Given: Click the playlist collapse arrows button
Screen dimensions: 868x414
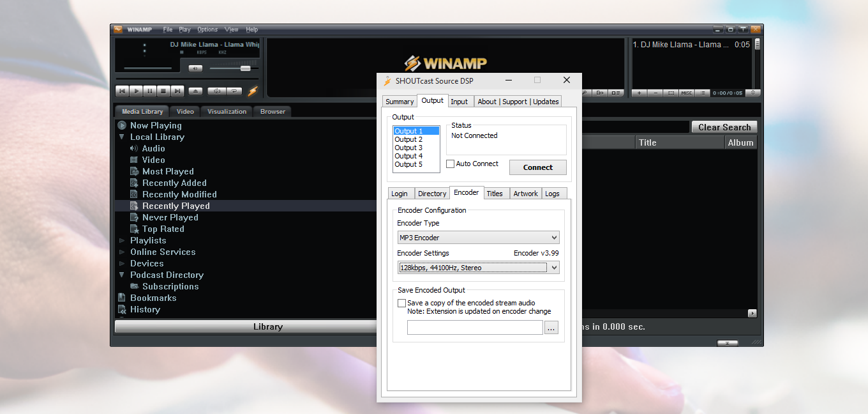Looking at the screenshot, I should click(753, 93).
